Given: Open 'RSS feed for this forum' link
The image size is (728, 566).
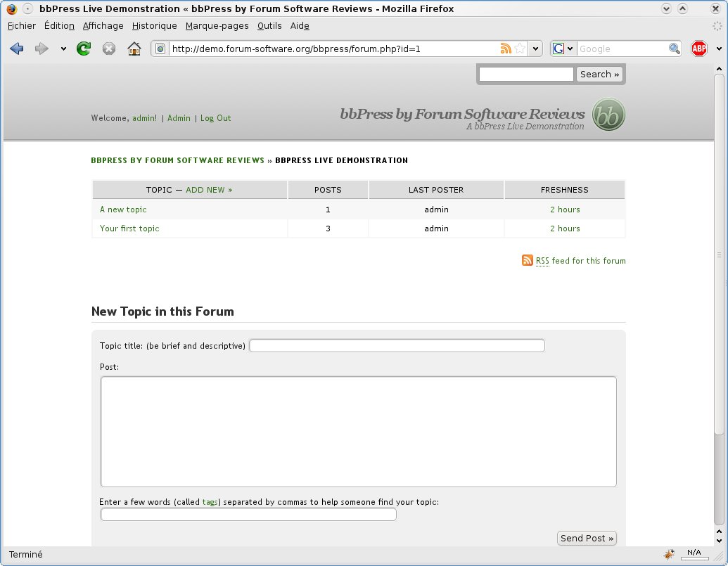Looking at the screenshot, I should 580,261.
